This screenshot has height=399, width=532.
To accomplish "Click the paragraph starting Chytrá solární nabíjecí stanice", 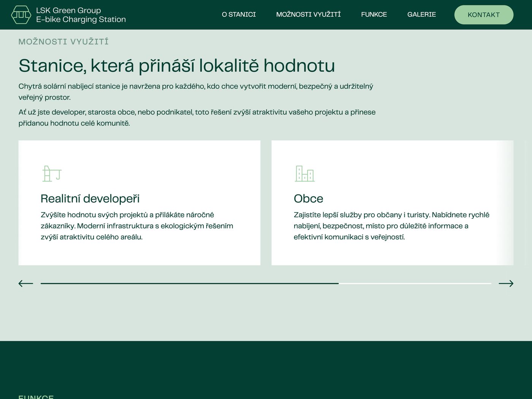I will click(196, 92).
